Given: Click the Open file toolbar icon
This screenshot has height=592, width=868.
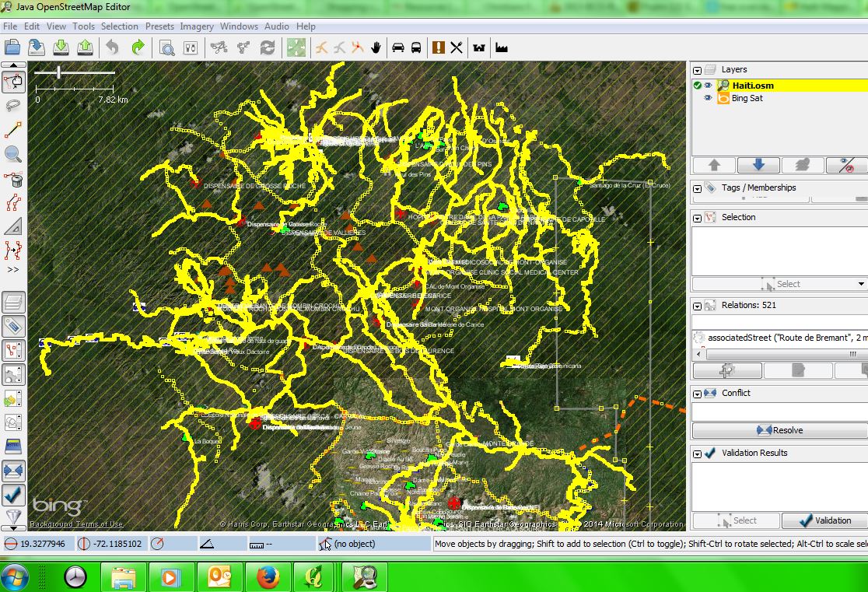Looking at the screenshot, I should coord(12,47).
